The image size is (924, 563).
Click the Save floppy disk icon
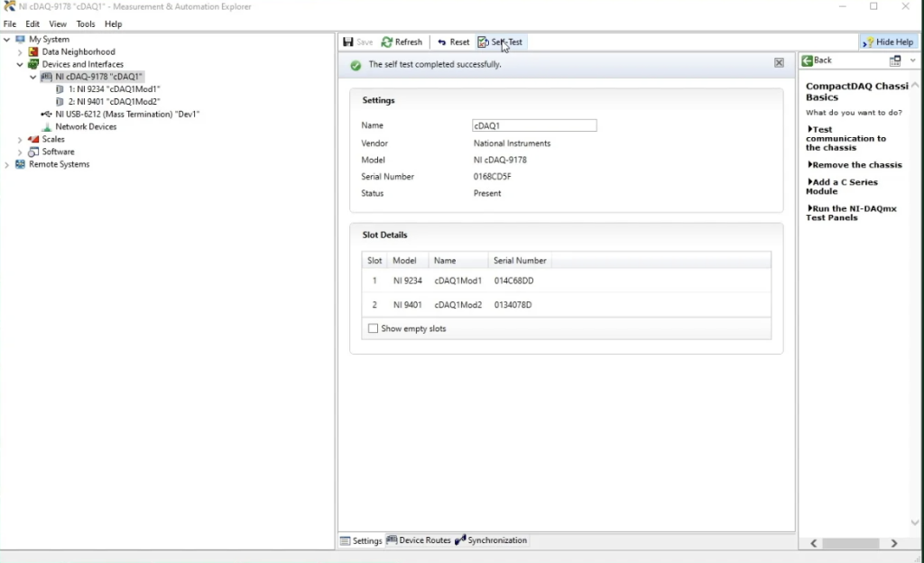point(348,42)
